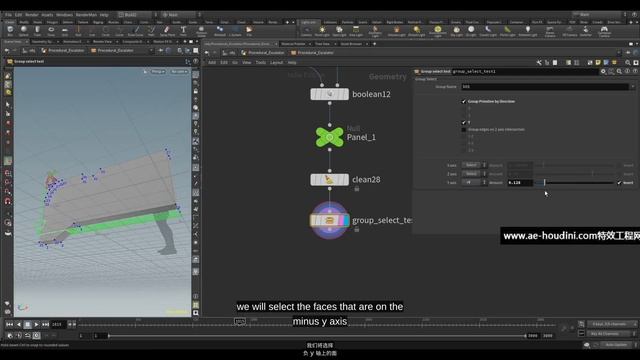Open the network editor Tools menu
This screenshot has height=360, width=640.
[260, 62]
